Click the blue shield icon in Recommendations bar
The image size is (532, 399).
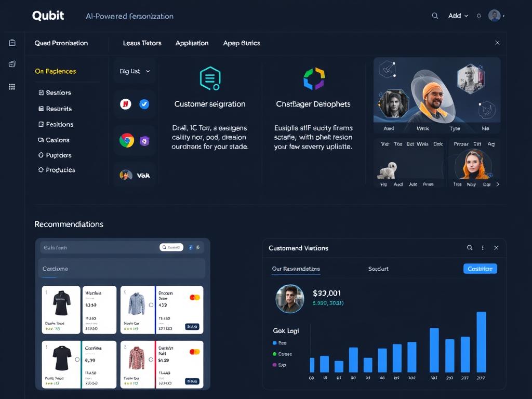coord(190,247)
